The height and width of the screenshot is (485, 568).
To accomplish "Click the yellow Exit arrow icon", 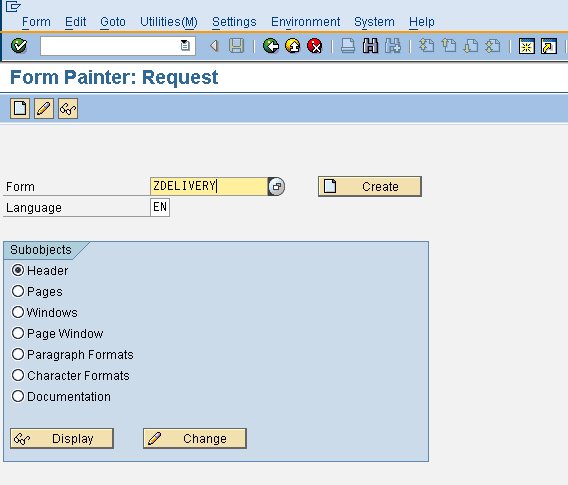I will tap(293, 46).
